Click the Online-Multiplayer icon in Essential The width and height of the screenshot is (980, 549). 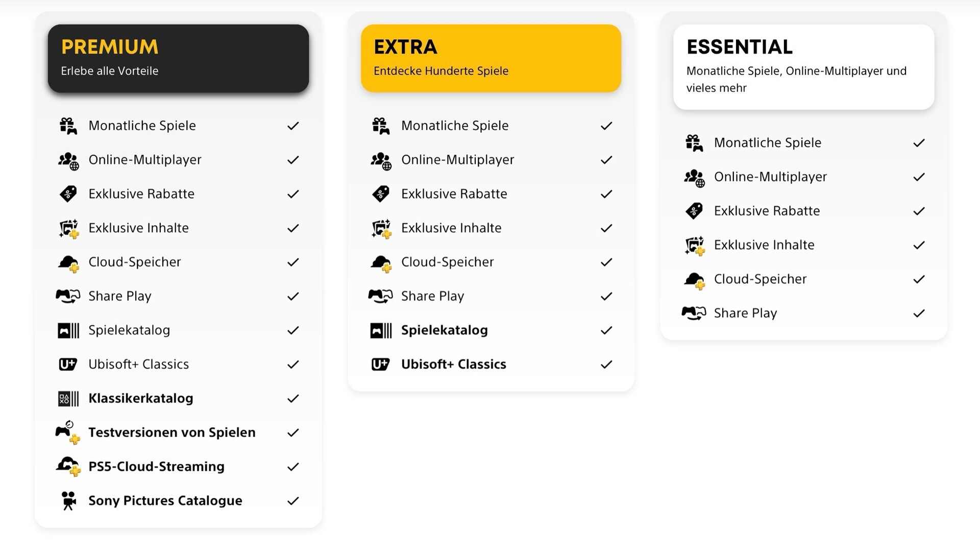click(x=694, y=177)
